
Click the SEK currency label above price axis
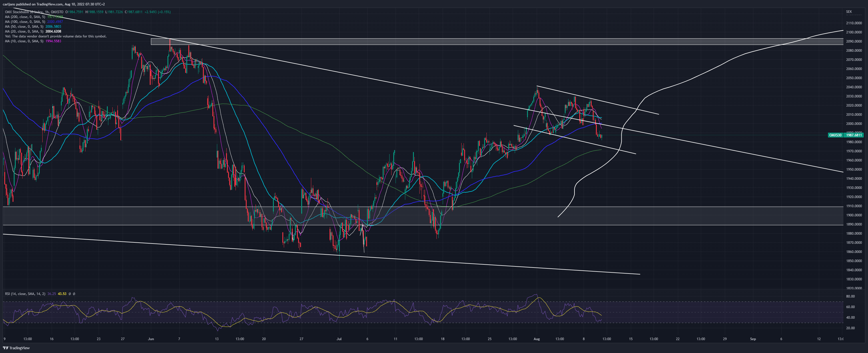pos(849,12)
